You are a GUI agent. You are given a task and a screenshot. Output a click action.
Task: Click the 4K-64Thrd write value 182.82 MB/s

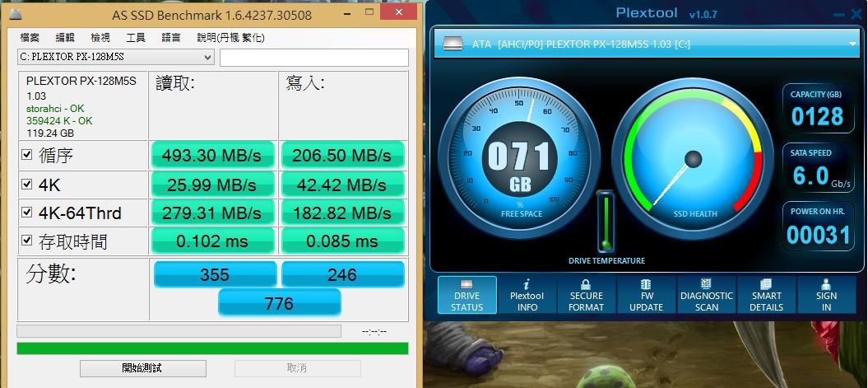[342, 213]
